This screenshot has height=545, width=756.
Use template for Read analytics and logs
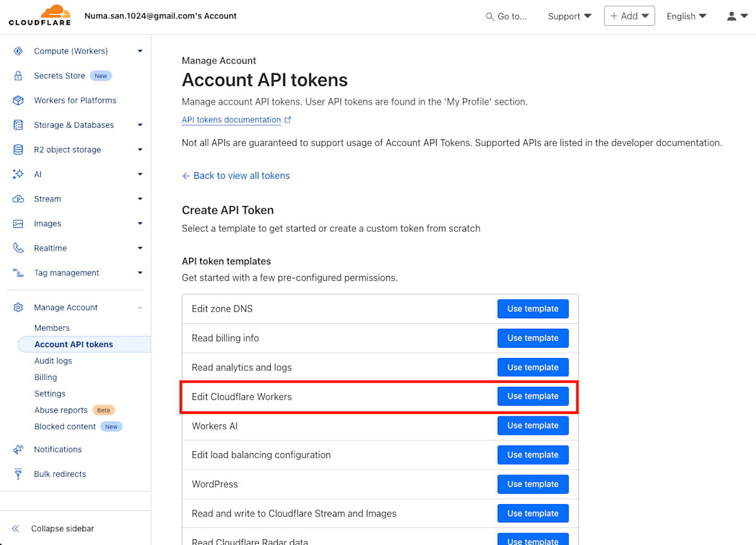[x=533, y=367]
